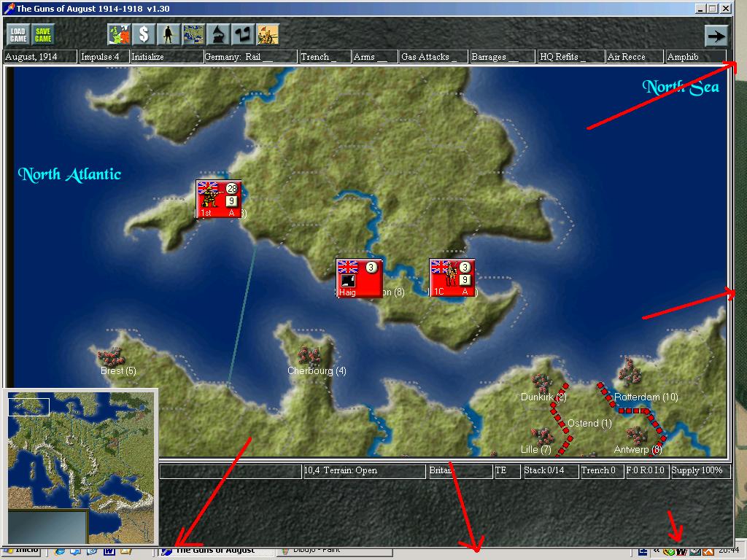
Task: Minimize the Guns of August window
Action: click(700, 8)
